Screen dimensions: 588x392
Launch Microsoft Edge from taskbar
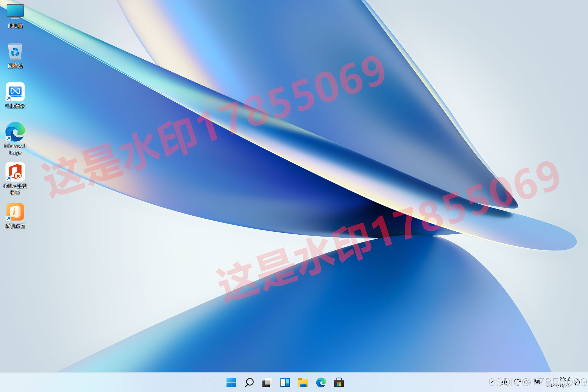coord(321,382)
